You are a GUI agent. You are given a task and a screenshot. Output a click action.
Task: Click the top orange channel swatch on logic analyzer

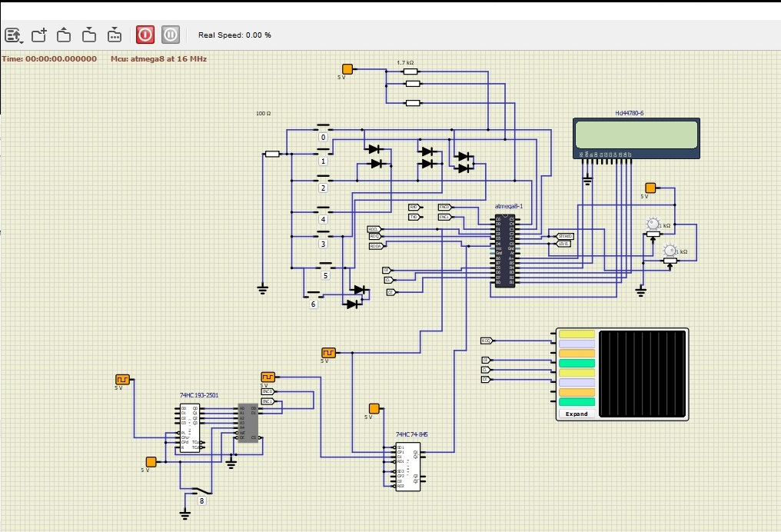coord(577,353)
